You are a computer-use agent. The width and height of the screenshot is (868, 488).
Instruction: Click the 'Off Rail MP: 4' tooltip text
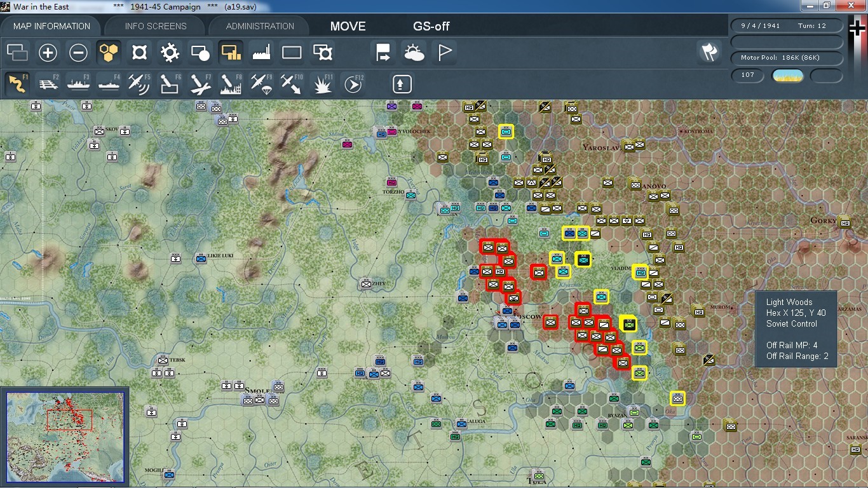click(x=792, y=345)
